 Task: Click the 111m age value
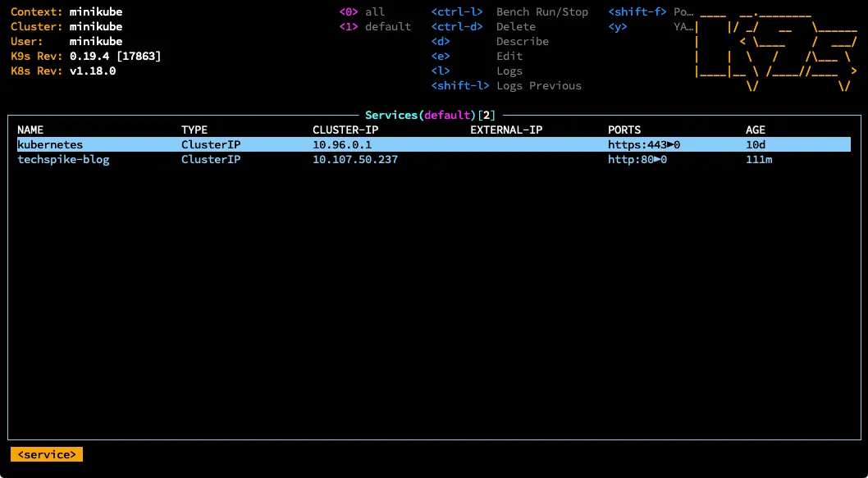pos(759,160)
